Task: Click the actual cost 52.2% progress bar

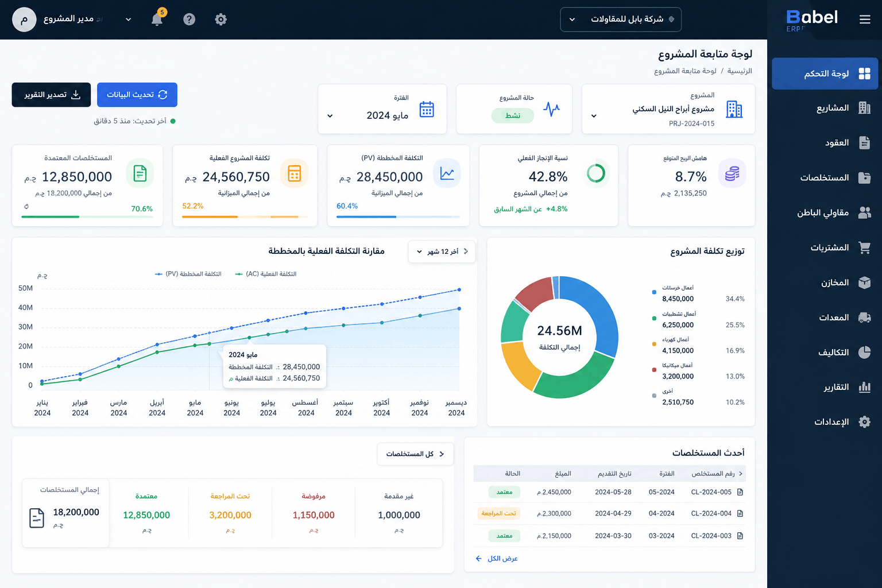Action: [245, 217]
